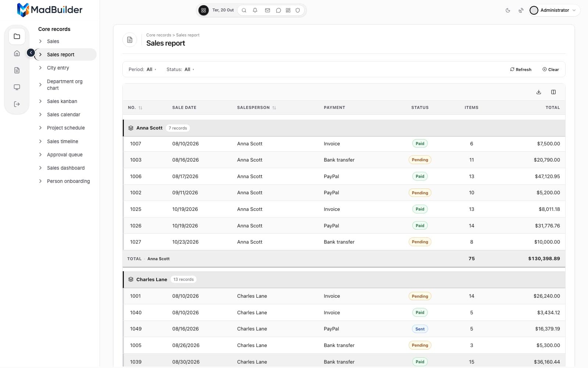Download the sales report table
The width and height of the screenshot is (588, 368).
click(x=539, y=92)
